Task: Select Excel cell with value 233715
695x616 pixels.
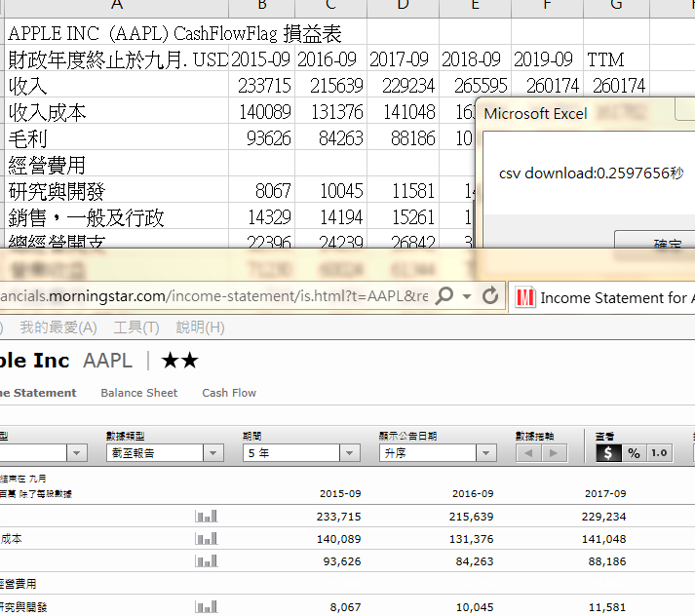Action: (x=262, y=85)
